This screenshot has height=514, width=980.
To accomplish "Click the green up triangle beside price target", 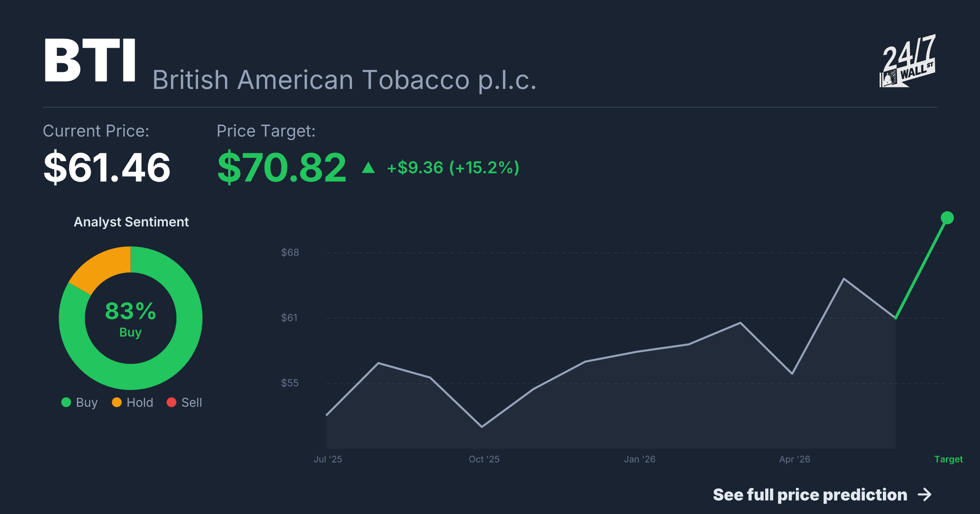I will tap(368, 168).
